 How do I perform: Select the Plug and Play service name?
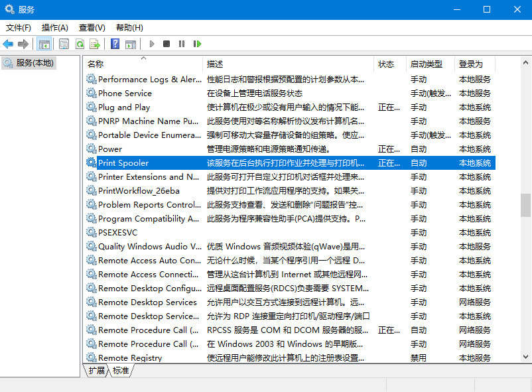tap(124, 107)
